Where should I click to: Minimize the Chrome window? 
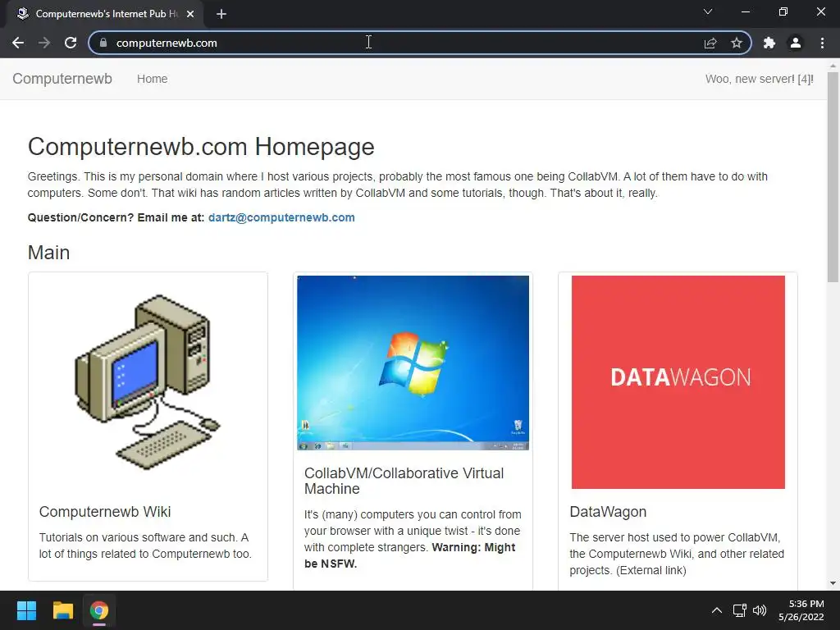(x=745, y=11)
